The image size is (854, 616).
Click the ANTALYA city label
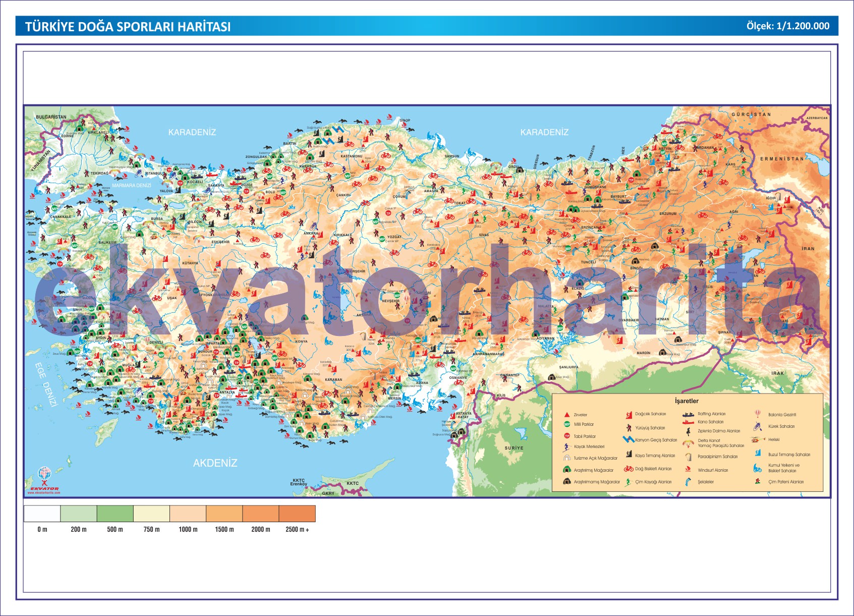[227, 393]
